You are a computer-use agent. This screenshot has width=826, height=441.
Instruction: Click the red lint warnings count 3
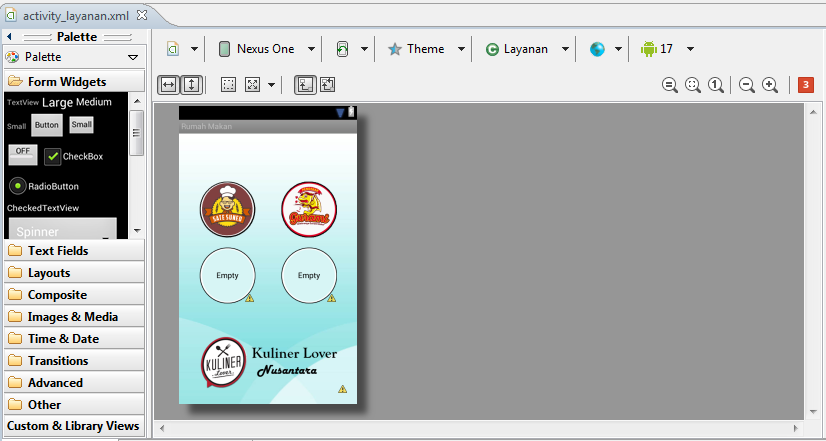[x=805, y=85]
